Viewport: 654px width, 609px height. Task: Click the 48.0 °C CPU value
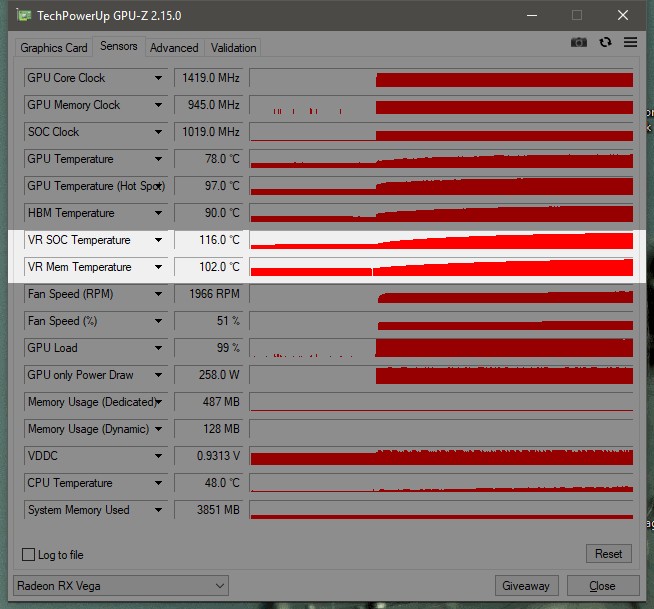(x=209, y=483)
